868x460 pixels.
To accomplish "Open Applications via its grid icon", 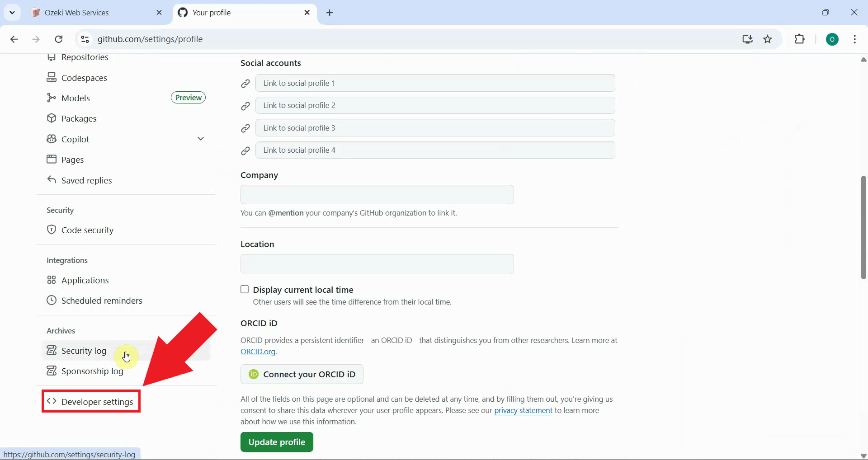I will (52, 280).
